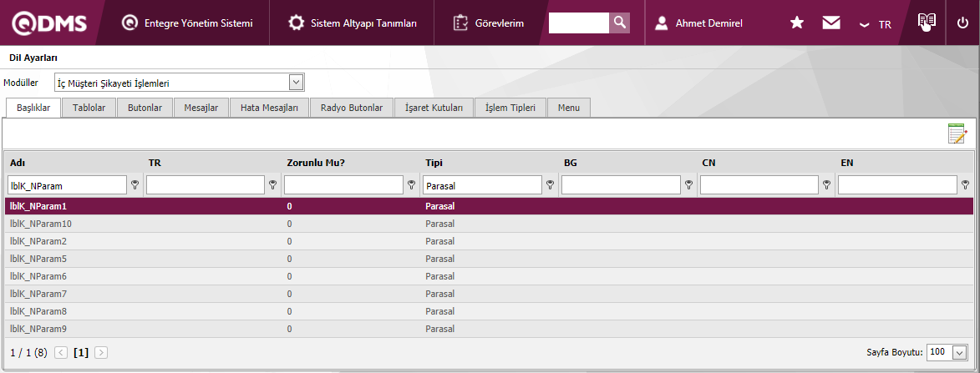Viewport: 980px width, 373px height.
Task: Open the messages envelope icon
Action: coord(830,23)
